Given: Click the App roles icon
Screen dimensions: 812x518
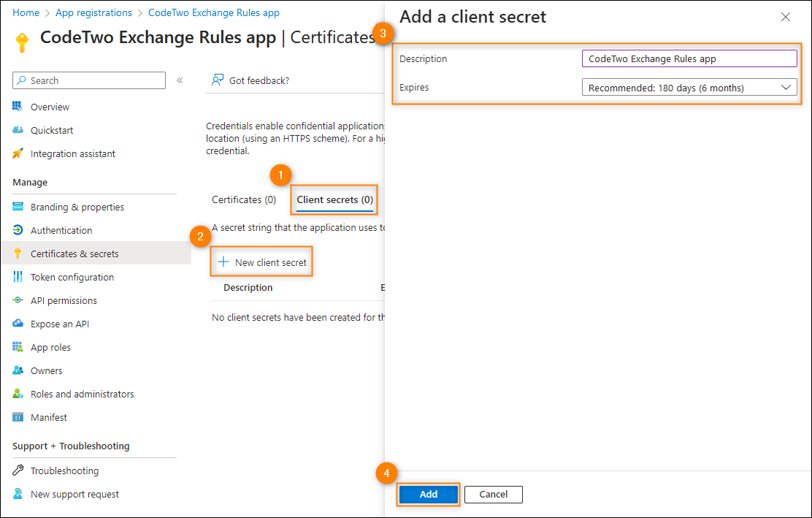Looking at the screenshot, I should (18, 346).
